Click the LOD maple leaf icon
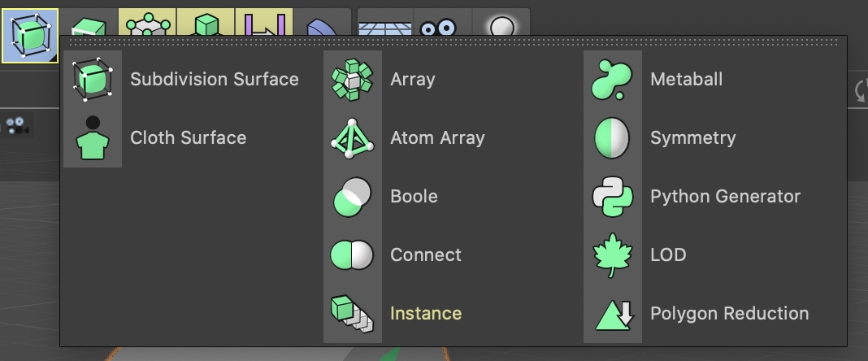This screenshot has width=868, height=361. pyautogui.click(x=613, y=255)
